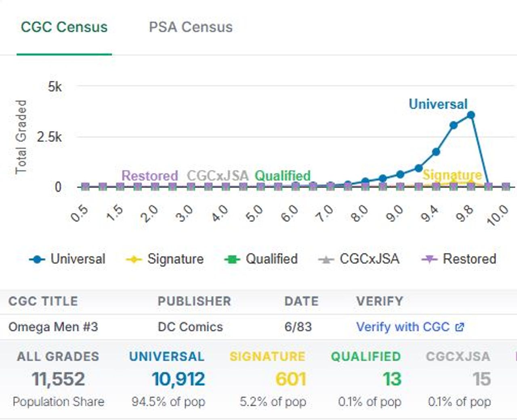The height and width of the screenshot is (420, 517).
Task: Toggle the Universal series in legend
Action: pos(78,259)
